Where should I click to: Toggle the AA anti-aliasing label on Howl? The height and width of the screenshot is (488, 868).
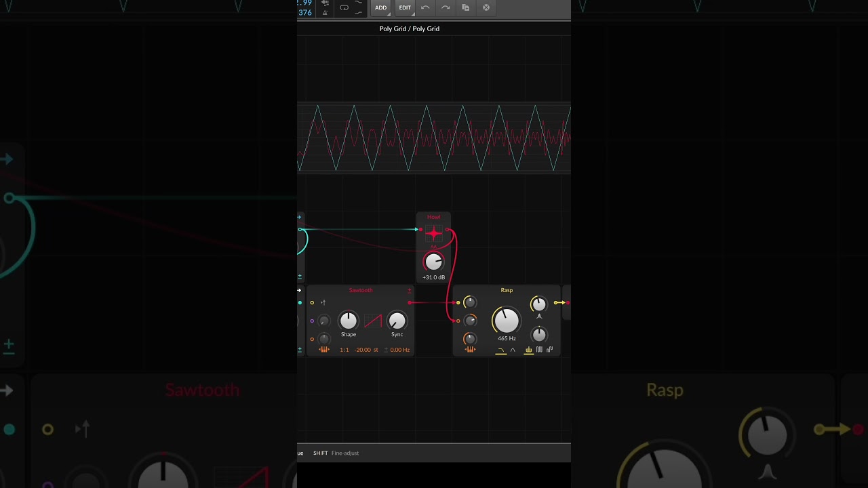pyautogui.click(x=434, y=247)
